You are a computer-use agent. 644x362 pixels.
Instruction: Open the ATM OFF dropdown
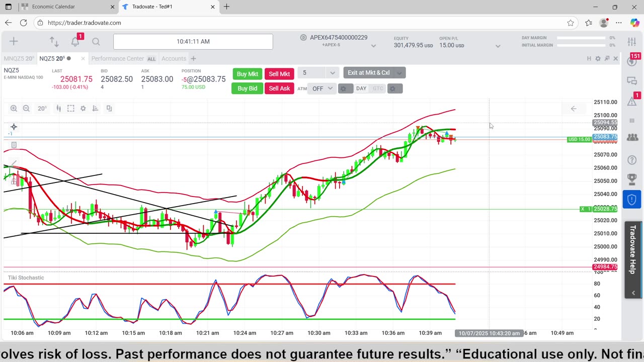pyautogui.click(x=323, y=88)
